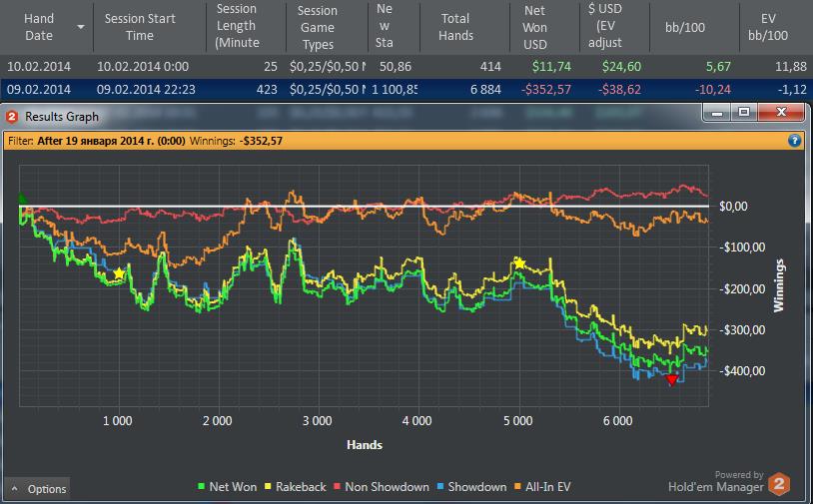Select the 09.02.2014 22:23 session row
The width and height of the screenshot is (813, 504).
pos(406,89)
